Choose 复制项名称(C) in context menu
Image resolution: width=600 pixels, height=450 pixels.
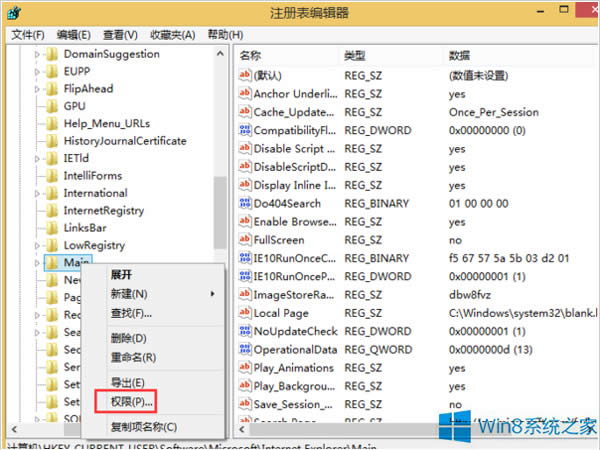[x=144, y=427]
